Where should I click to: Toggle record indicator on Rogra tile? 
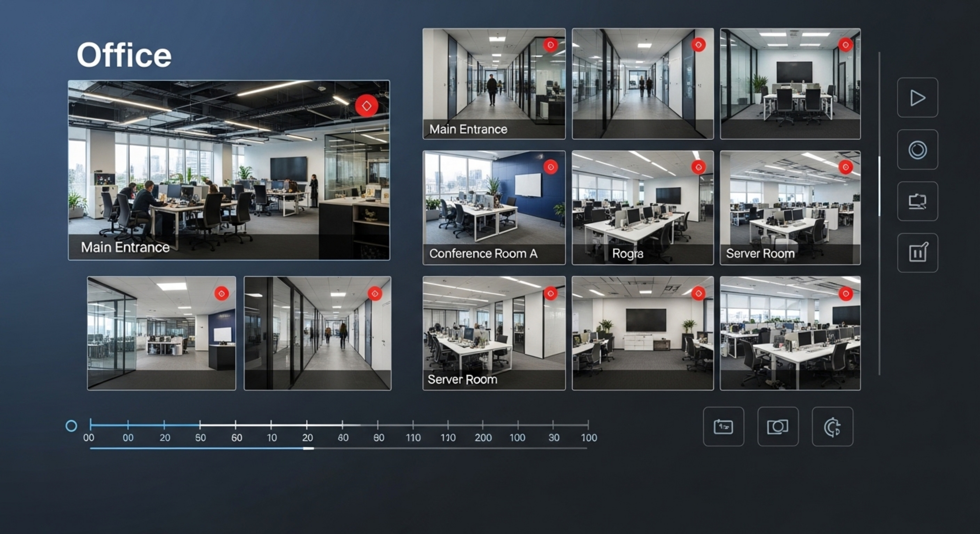tap(699, 167)
